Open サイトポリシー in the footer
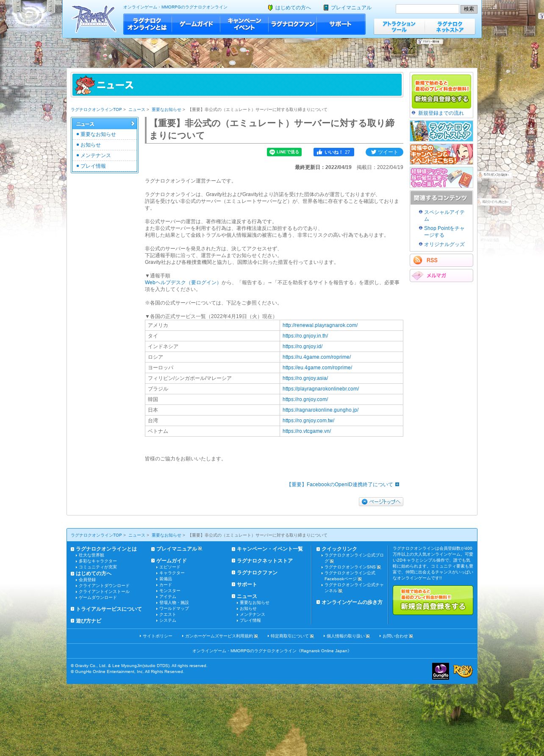Viewport: 544px width, 756px height. tap(157, 636)
